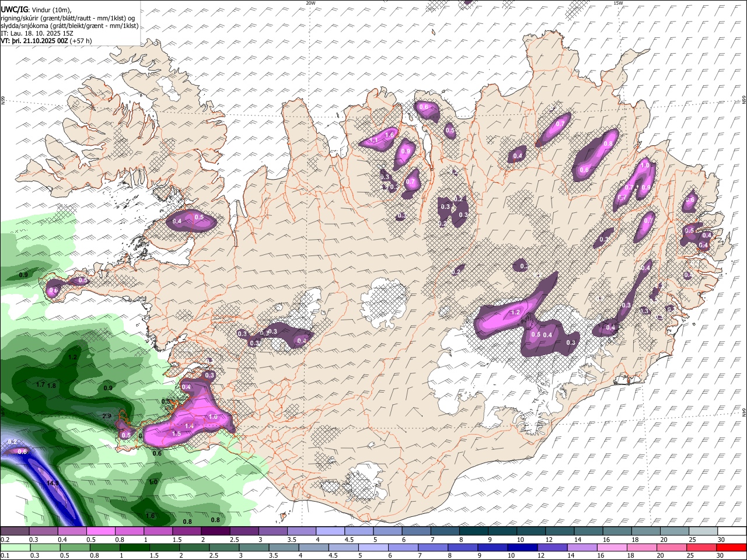
Task: Click the 15W longitude label at the top edge
Action: (618, 3)
